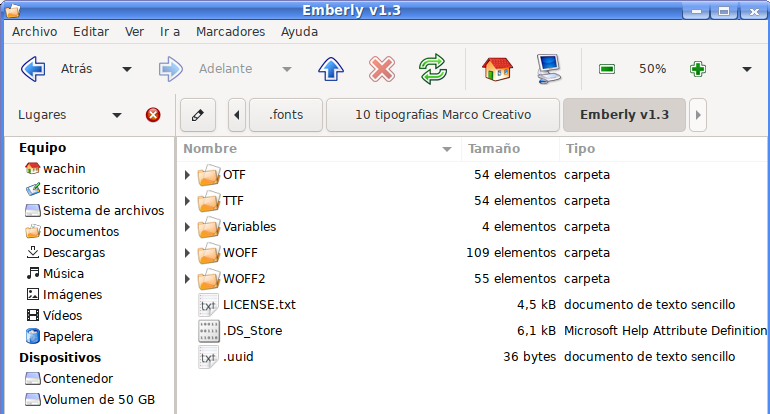
Task: Open the Marcadores menu
Action: 230,32
